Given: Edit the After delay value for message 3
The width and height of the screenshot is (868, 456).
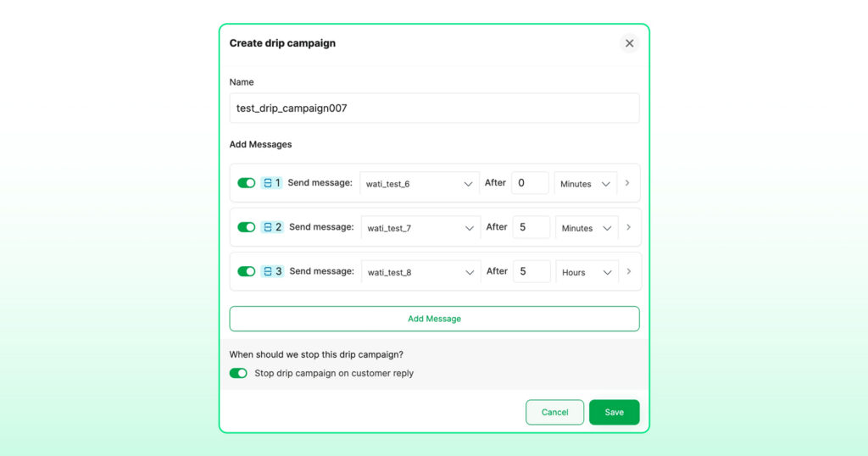Looking at the screenshot, I should click(x=531, y=272).
